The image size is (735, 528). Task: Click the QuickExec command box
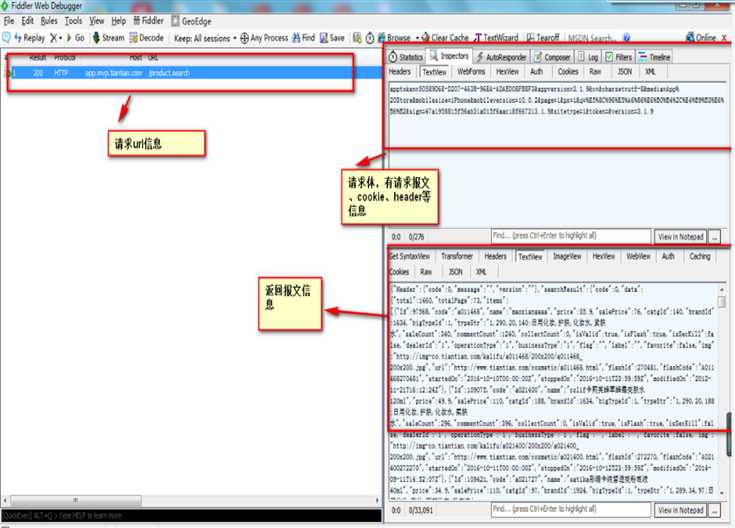tap(191, 515)
